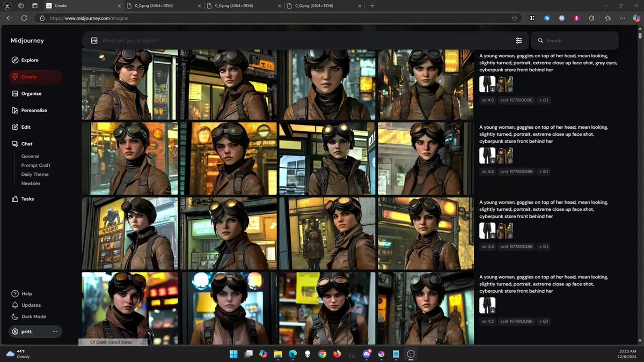The height and width of the screenshot is (362, 644).
Task: Open Discord from taskbar
Action: coord(367,354)
